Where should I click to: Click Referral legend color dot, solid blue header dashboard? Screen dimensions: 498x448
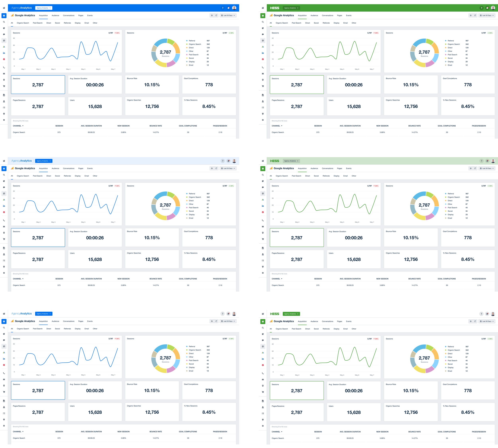coord(187,41)
